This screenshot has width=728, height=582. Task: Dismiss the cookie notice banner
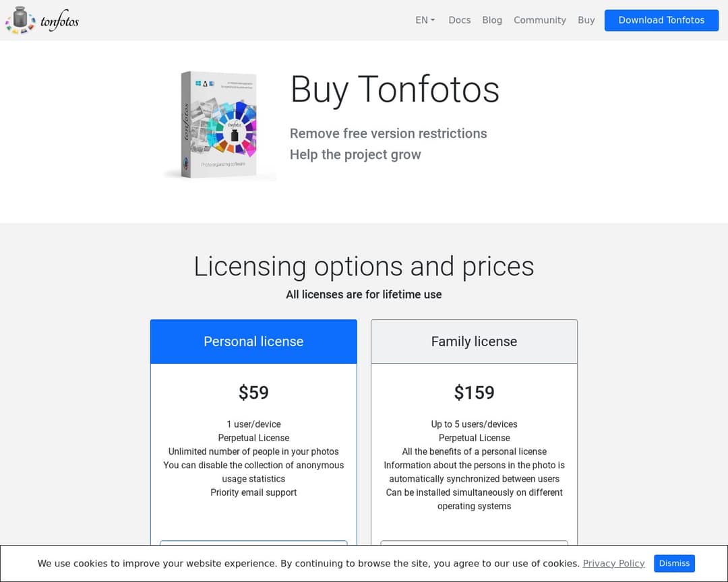coord(674,563)
